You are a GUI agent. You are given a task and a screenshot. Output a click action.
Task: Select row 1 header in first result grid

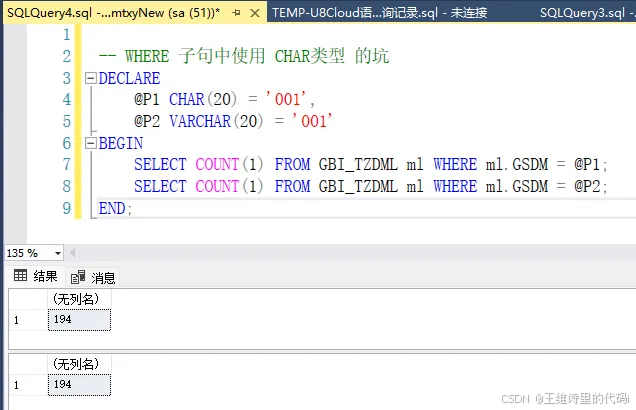[26, 320]
